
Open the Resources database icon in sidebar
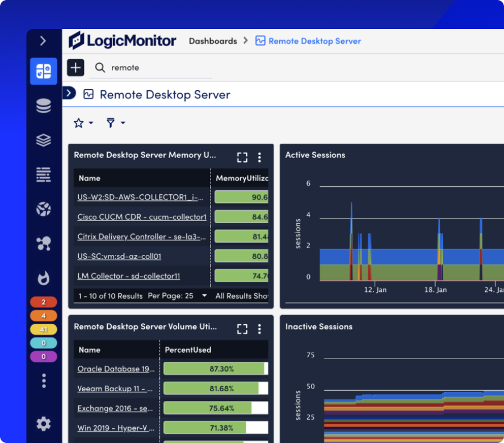pyautogui.click(x=43, y=106)
